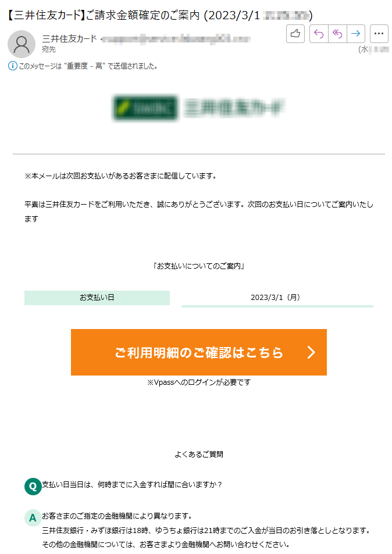Click the green Q question badge
Viewport: 392px width, 554px height.
click(x=33, y=487)
